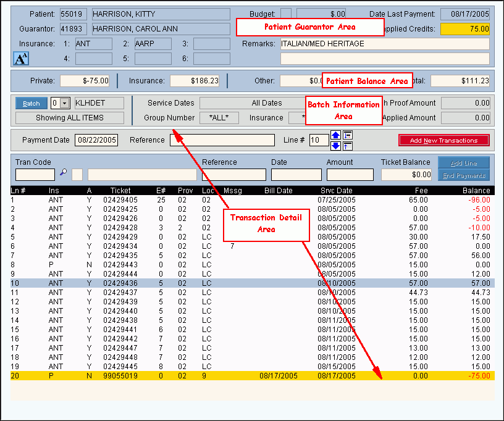Click the Amount entry box
504x421 pixels.
pos(350,175)
